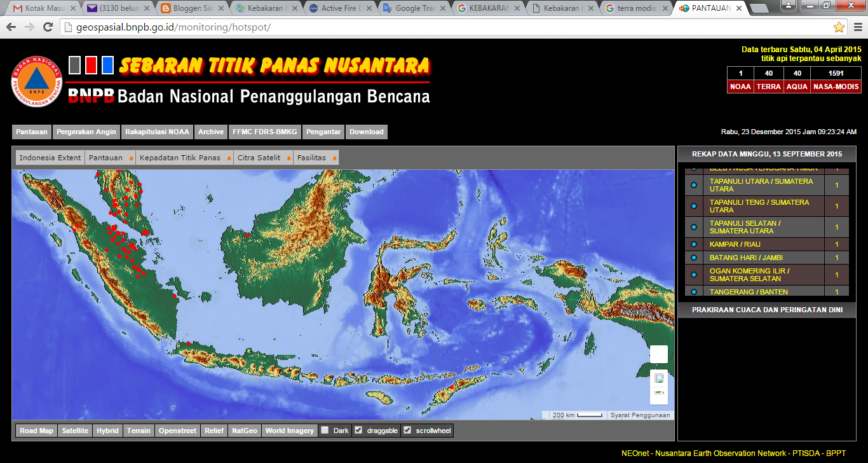
Task: Open FFMC FDRS-BMKG page
Action: pos(265,132)
